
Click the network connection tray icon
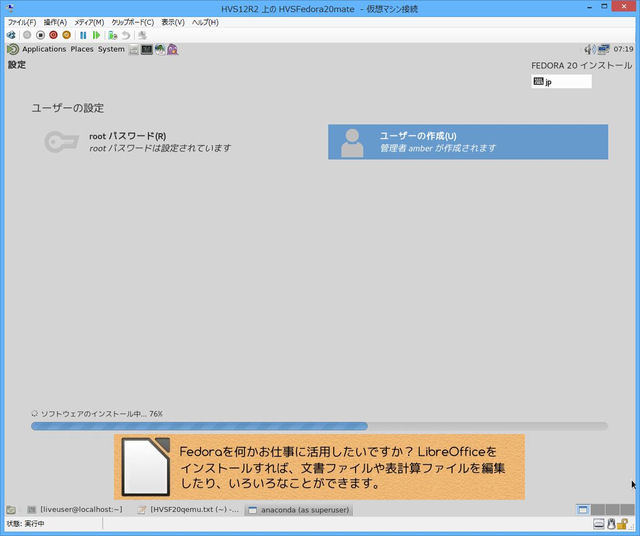click(603, 49)
